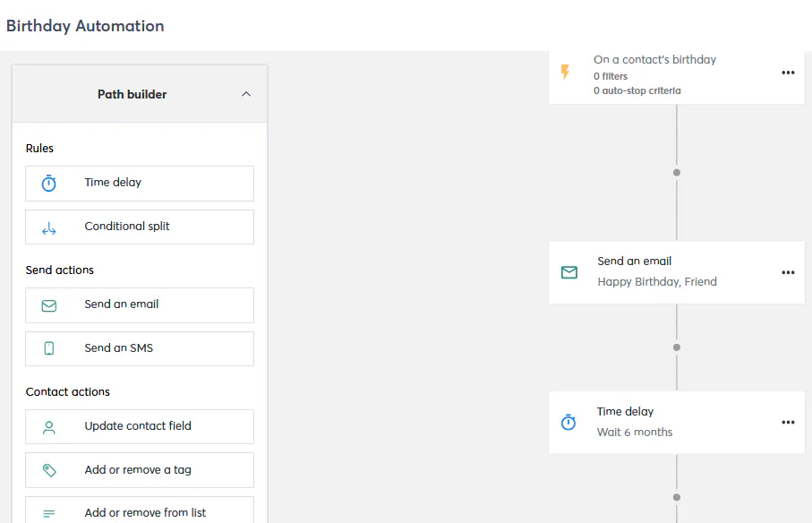The image size is (812, 523).
Task: Click the envelope icon in Send actions
Action: point(49,305)
